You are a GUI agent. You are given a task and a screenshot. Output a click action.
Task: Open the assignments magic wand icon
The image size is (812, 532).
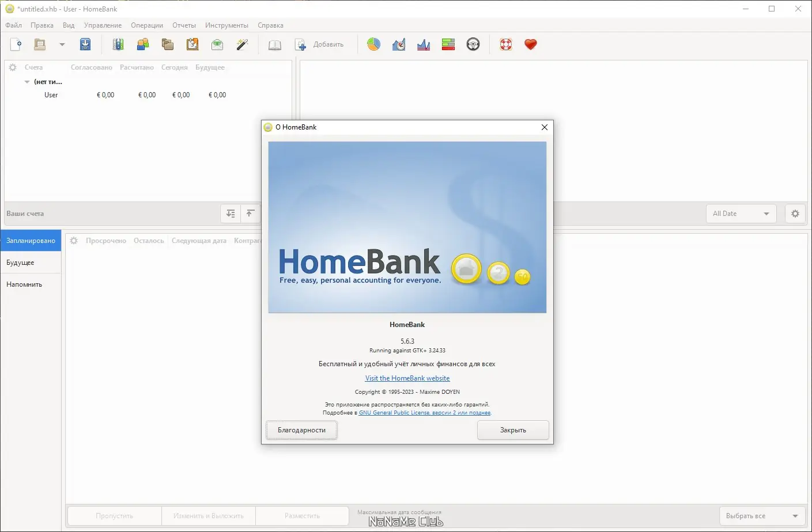click(242, 44)
